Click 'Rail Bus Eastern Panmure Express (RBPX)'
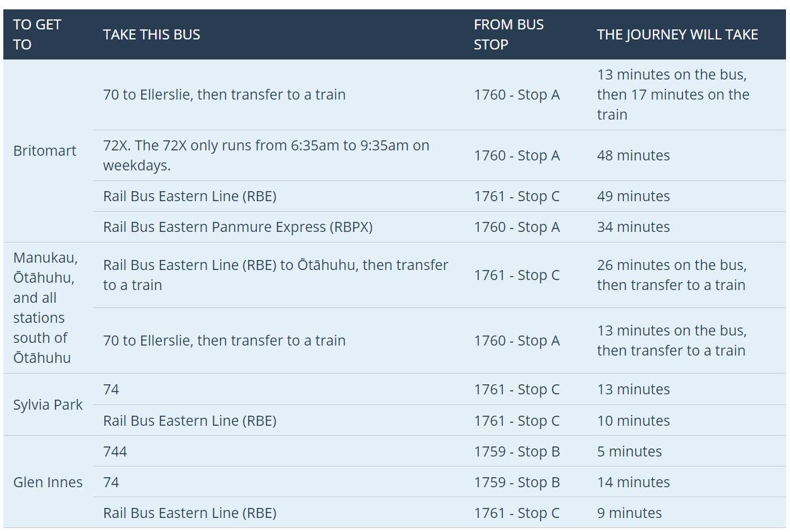Screen dimensions: 790x532 (238, 227)
